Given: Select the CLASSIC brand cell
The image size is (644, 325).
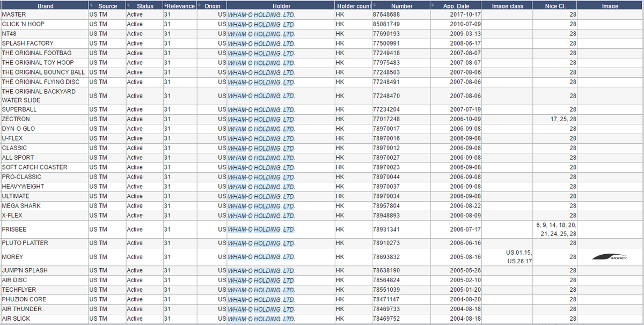Looking at the screenshot, I should pos(45,148).
